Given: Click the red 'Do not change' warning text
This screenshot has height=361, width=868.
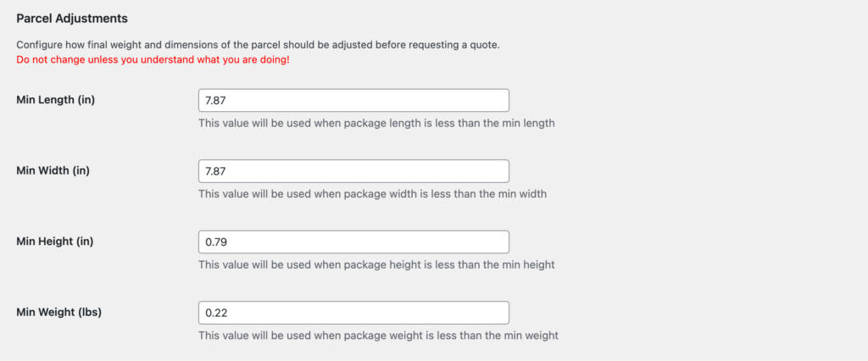Looking at the screenshot, I should 153,61.
